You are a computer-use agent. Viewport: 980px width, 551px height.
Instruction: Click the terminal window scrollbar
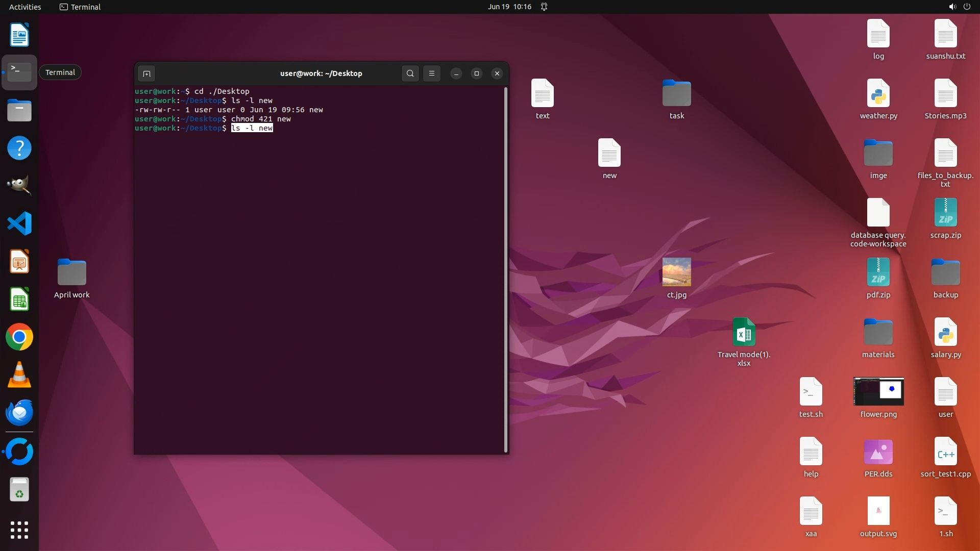point(506,269)
